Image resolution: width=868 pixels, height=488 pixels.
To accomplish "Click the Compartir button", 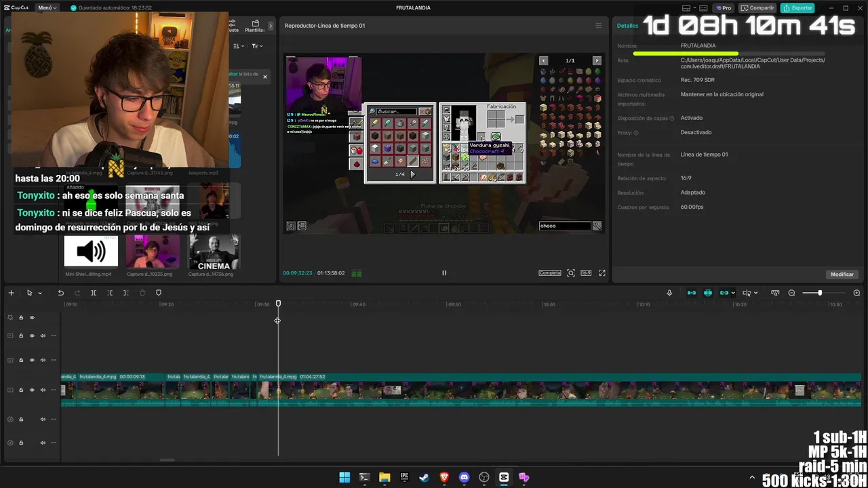I will [x=757, y=8].
